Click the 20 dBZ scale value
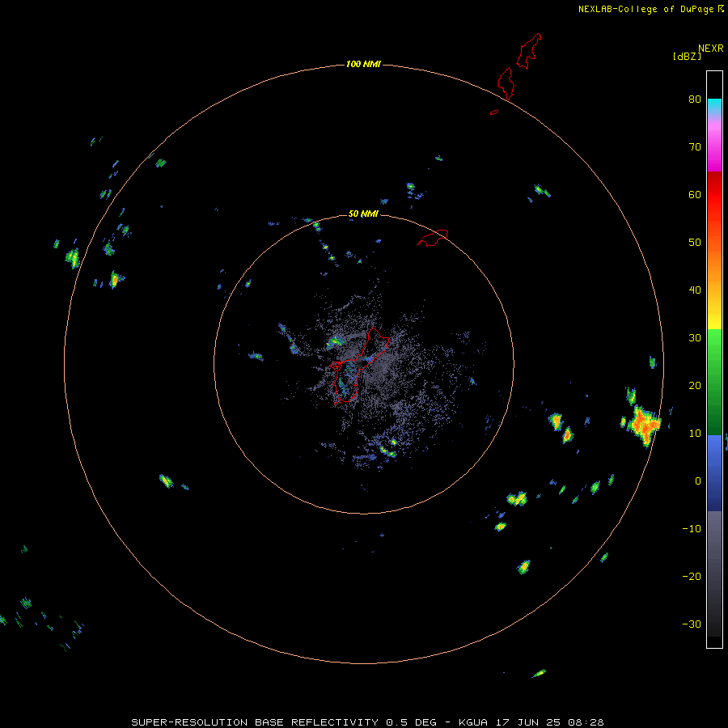The width and height of the screenshot is (728, 728). click(695, 385)
